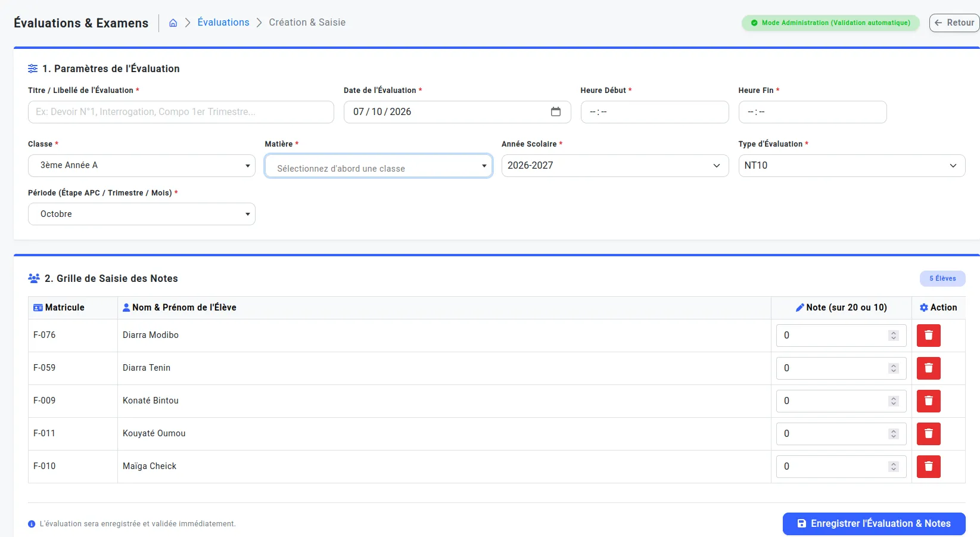Screen dimensions: 980x537
Task: Click the Titre / Libellé de l'Évaluation field
Action: 181,112
